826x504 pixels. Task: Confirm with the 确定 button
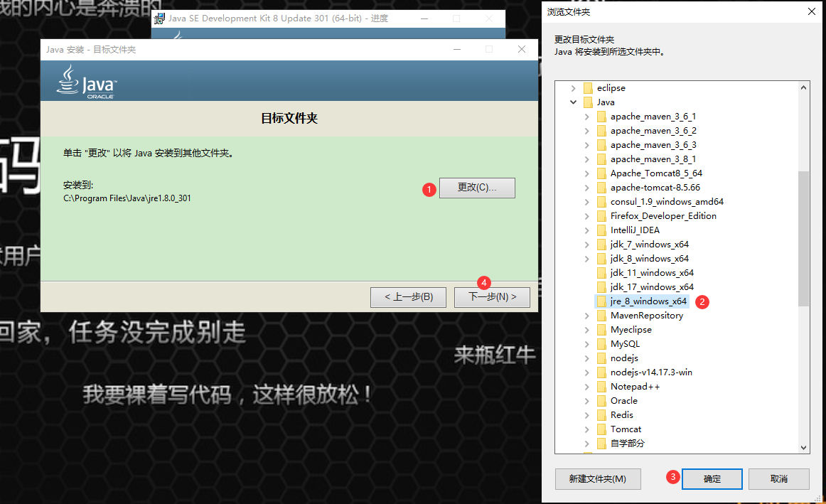tap(712, 478)
